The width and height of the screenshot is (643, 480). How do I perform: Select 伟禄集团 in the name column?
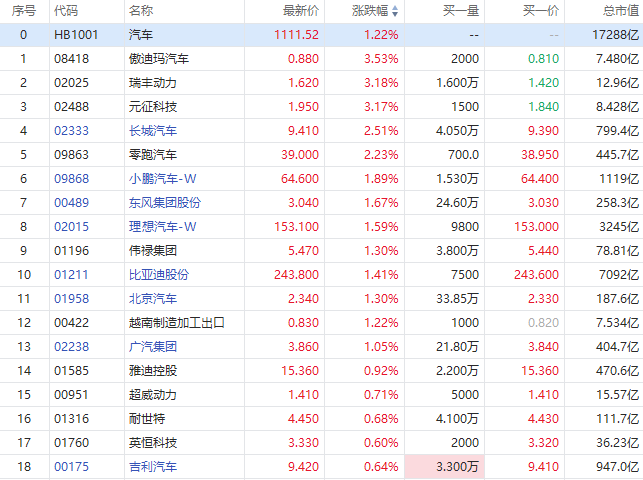click(153, 250)
